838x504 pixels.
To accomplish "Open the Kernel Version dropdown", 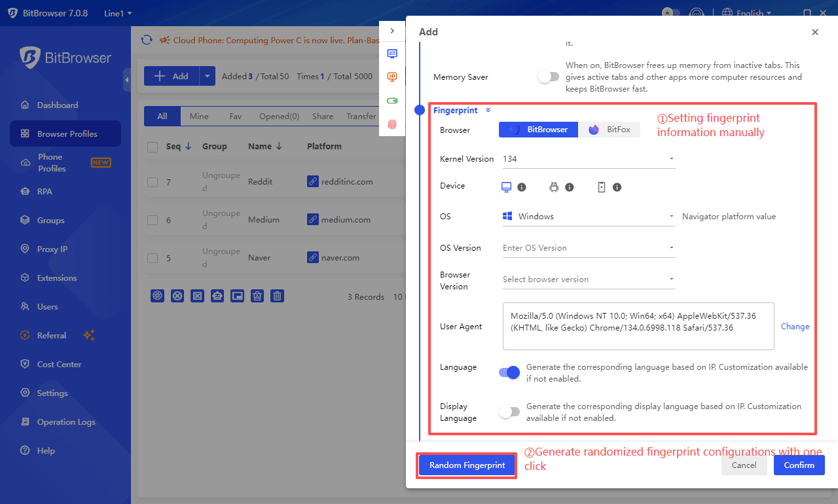I will pos(588,158).
